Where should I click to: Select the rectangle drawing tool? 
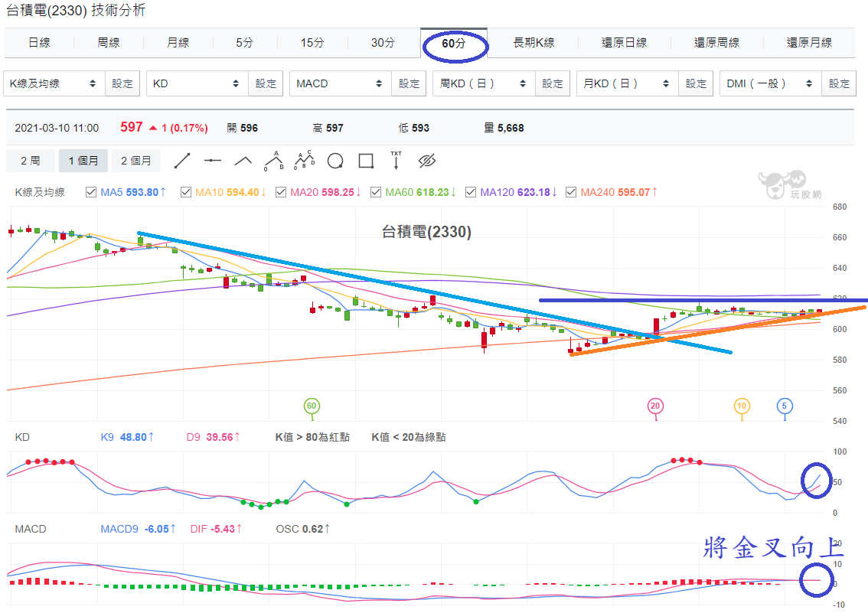click(366, 161)
